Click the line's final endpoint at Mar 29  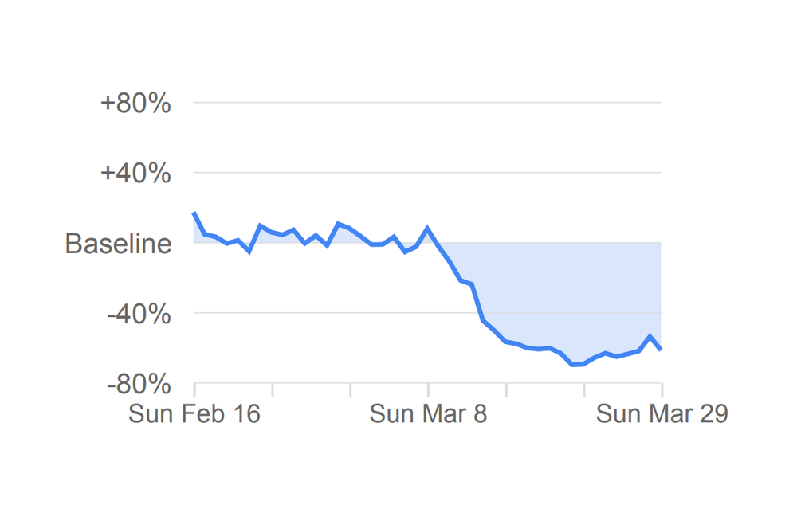[661, 349]
